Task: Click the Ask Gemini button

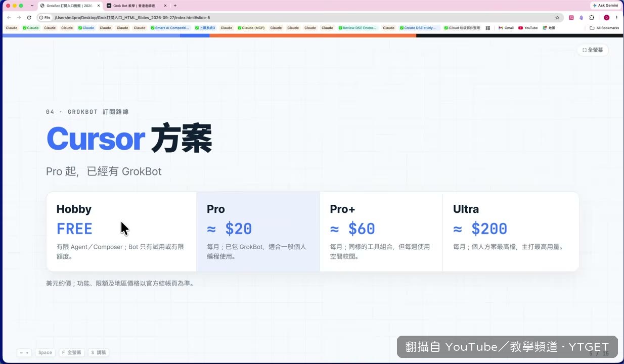Action: pos(605,6)
